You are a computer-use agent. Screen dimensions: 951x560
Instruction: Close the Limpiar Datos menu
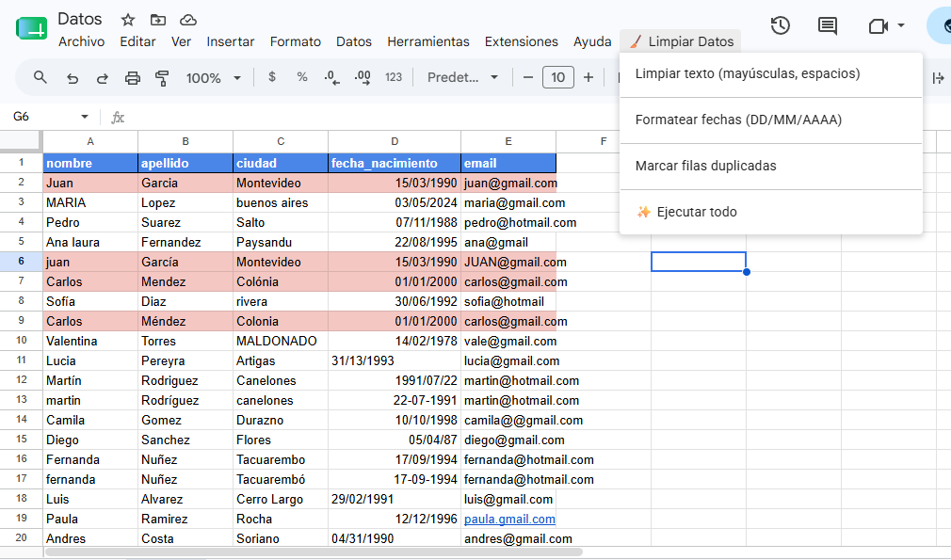(x=681, y=41)
